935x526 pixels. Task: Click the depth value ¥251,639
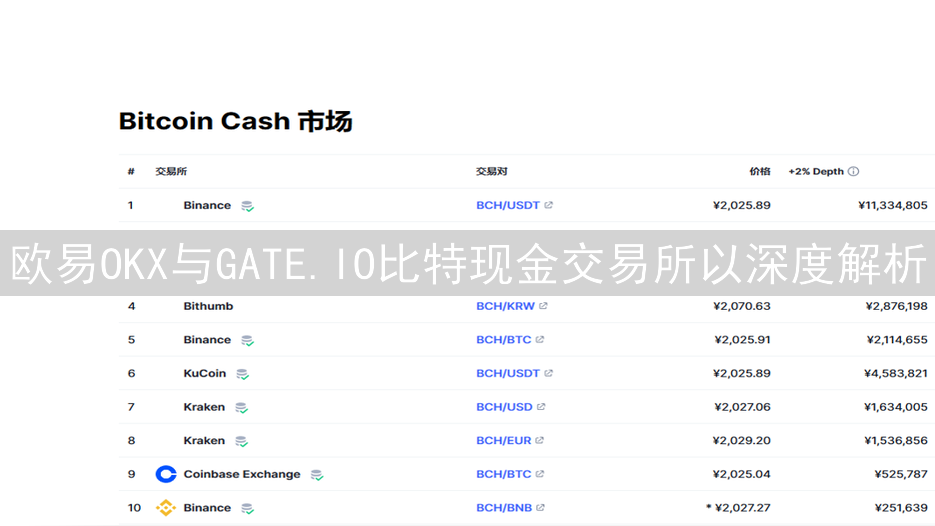click(x=901, y=508)
